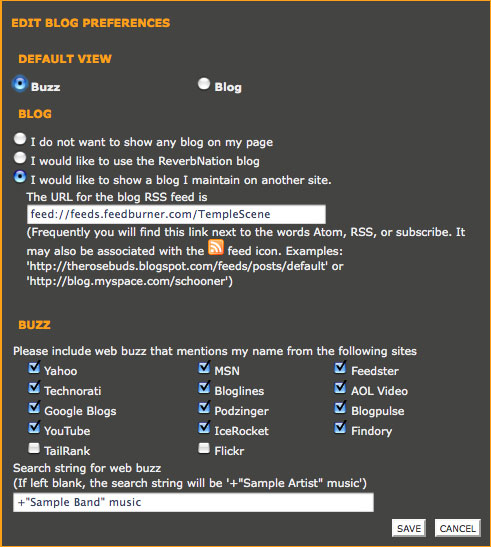
Task: Select the Buzz default view radio button
Action: [20, 84]
